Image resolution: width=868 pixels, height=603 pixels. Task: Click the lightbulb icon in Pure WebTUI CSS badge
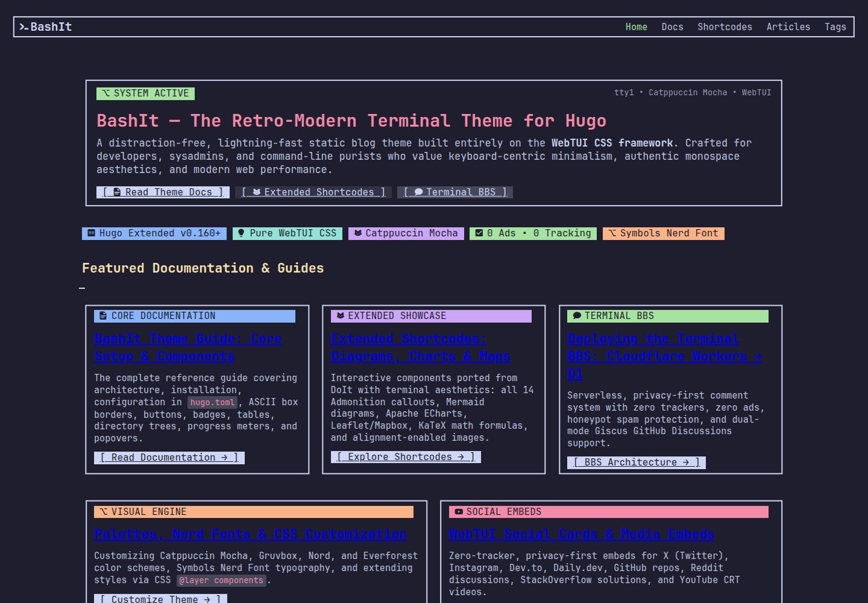(x=241, y=233)
